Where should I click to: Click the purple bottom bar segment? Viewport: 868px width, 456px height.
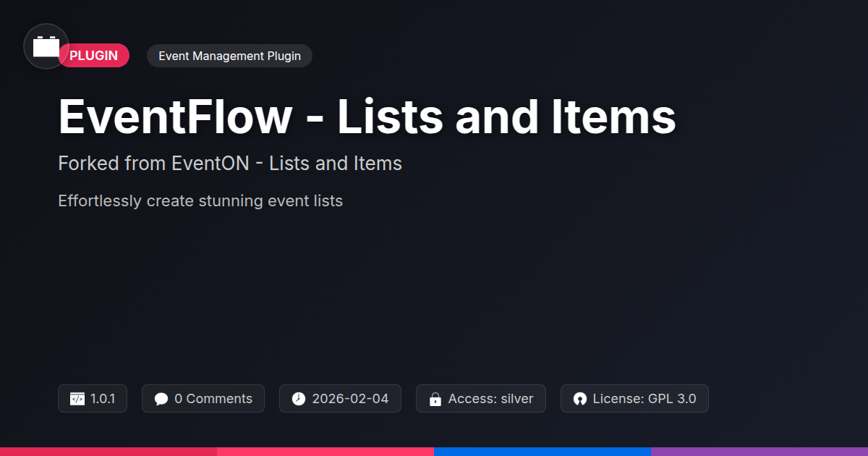pyautogui.click(x=759, y=451)
